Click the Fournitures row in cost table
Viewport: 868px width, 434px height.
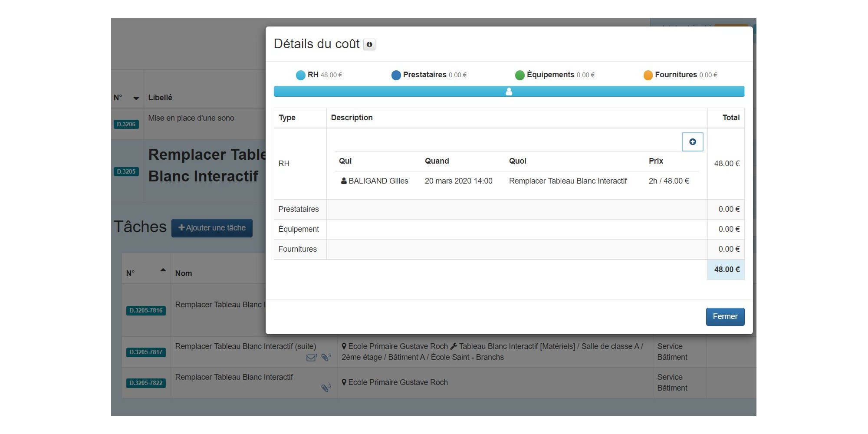pos(509,249)
